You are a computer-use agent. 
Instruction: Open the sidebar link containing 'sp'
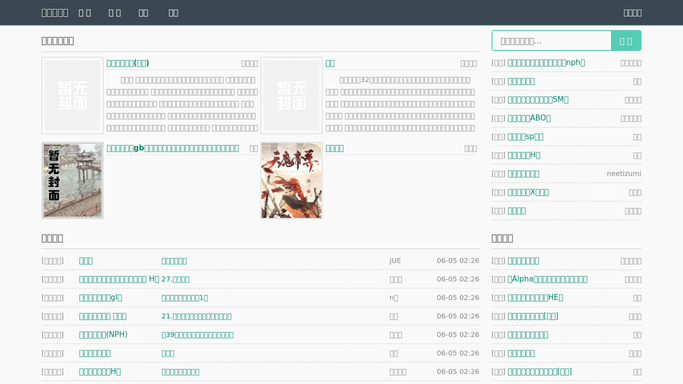tap(525, 137)
